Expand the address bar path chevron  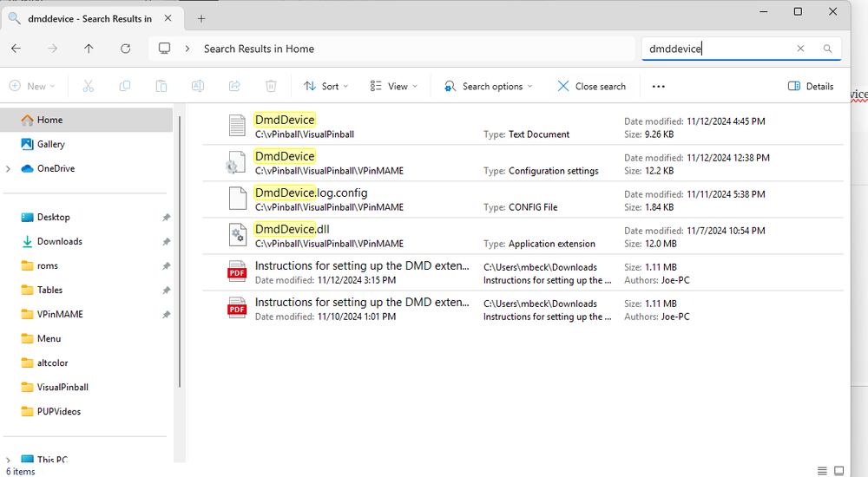[187, 49]
